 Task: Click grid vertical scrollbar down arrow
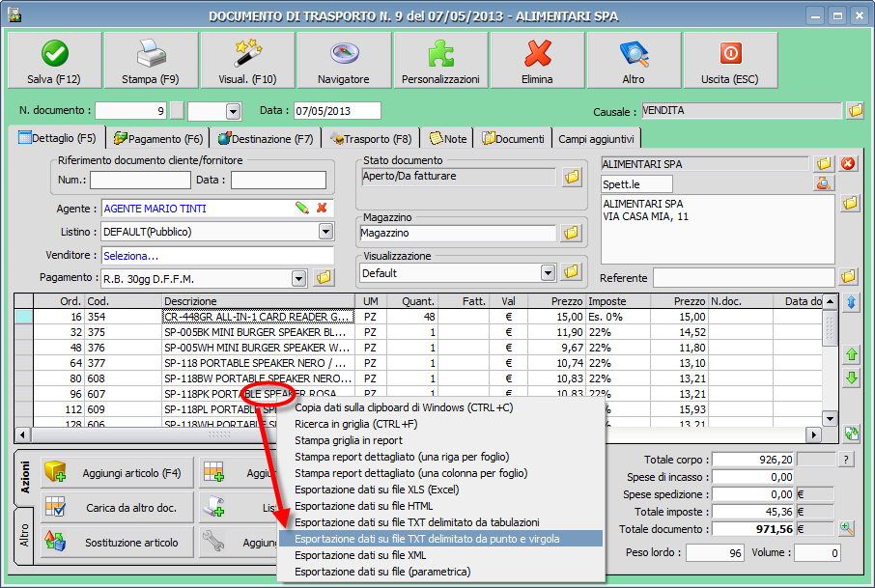pos(830,418)
